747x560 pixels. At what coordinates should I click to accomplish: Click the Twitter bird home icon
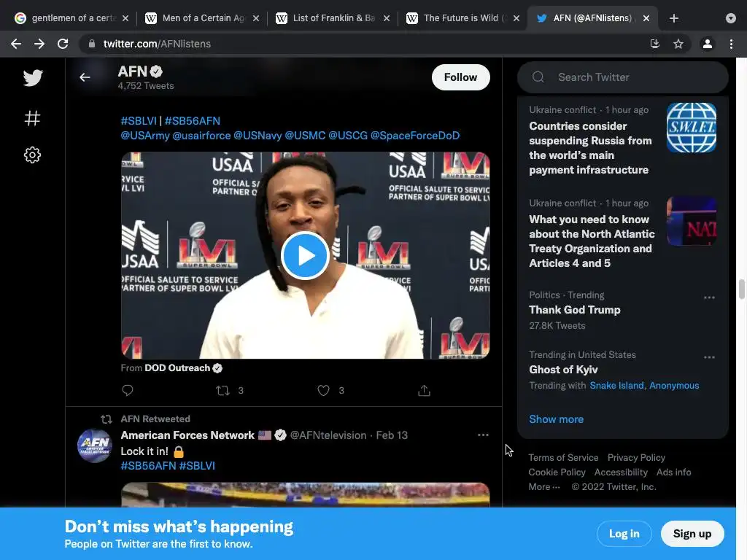click(32, 77)
